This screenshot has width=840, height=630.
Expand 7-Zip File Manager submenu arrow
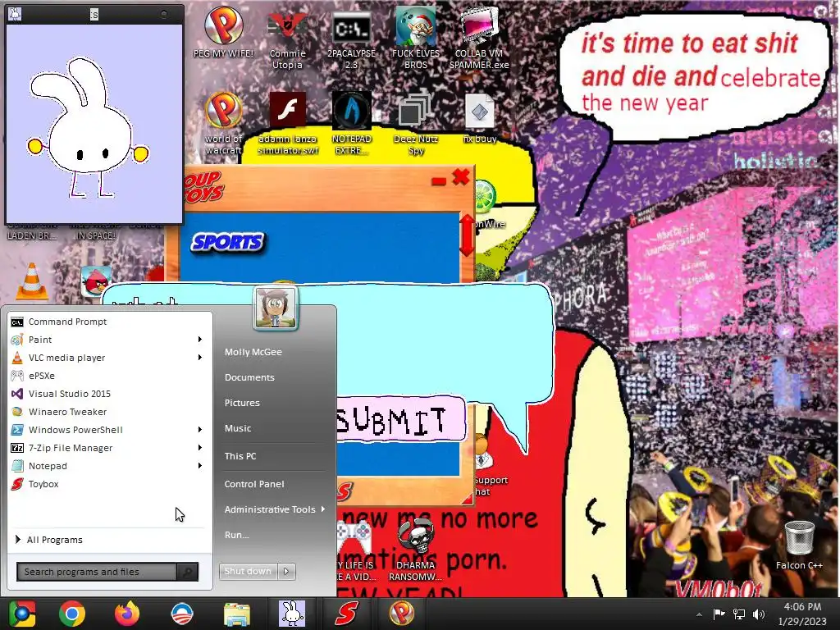[200, 448]
